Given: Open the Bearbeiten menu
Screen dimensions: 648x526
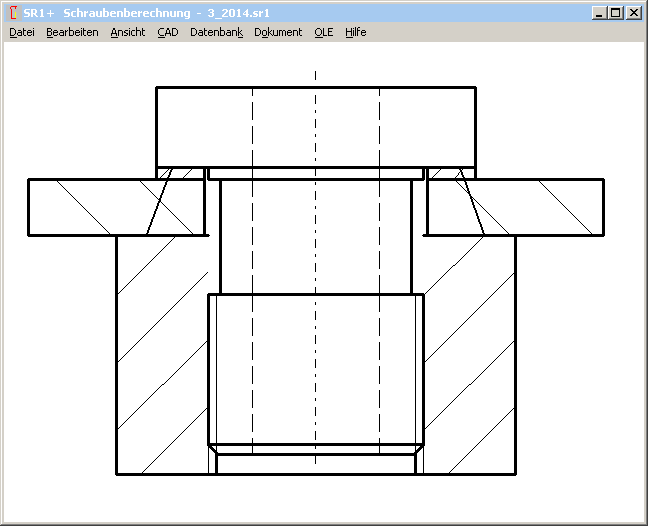Looking at the screenshot, I should click(x=72, y=32).
